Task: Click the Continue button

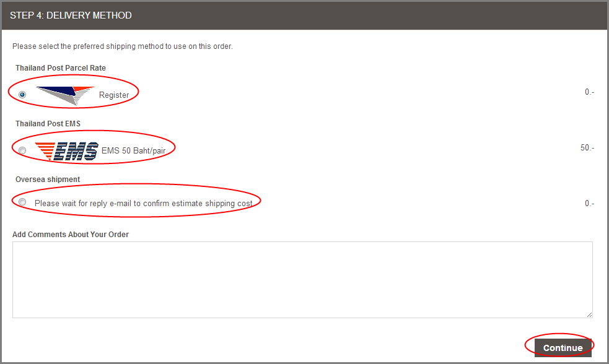Action: (x=563, y=348)
